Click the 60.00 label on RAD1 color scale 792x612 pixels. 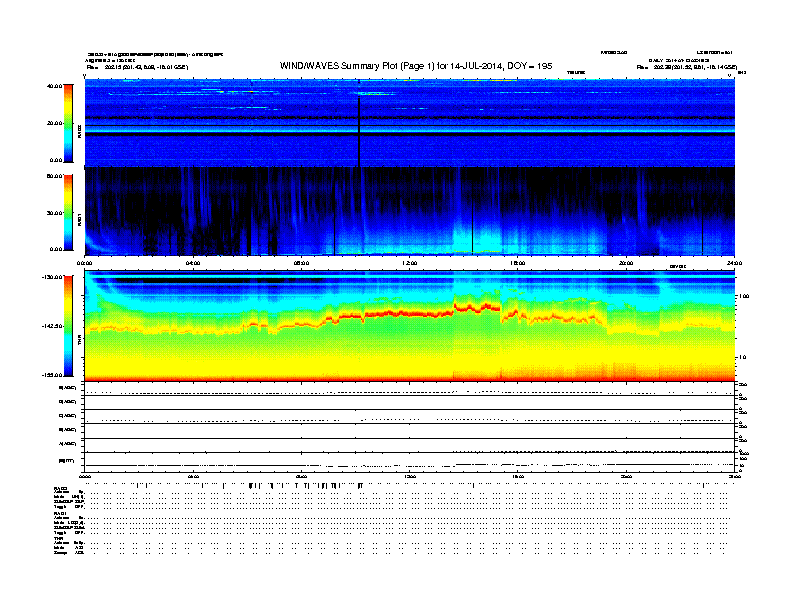(x=54, y=176)
